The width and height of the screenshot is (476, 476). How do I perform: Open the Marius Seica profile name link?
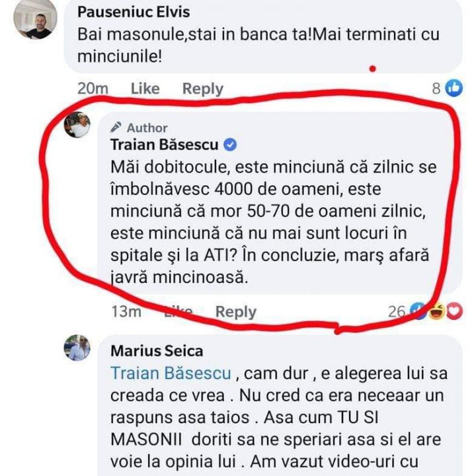point(157,350)
